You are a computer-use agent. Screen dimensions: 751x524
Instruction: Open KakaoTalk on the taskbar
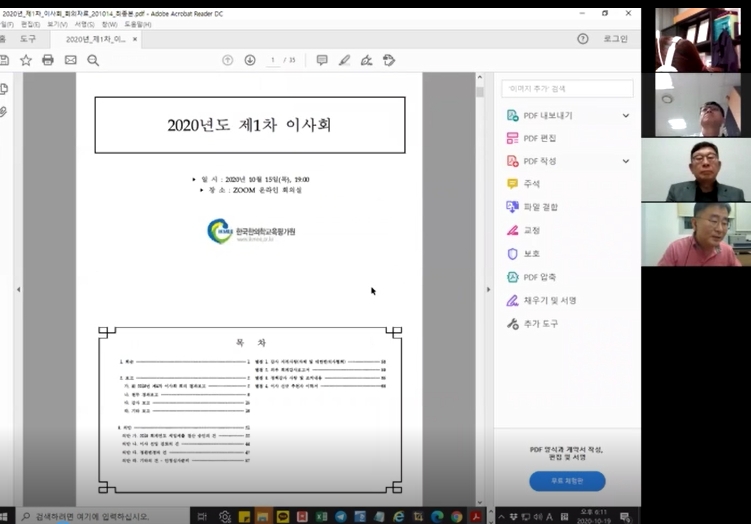(283, 516)
